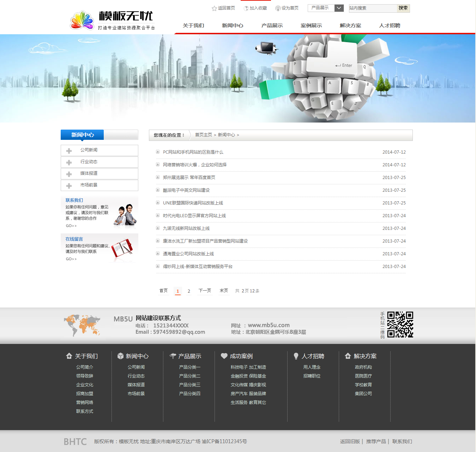The width and height of the screenshot is (476, 452).
Task: Click the QR code image in footer
Action: pyautogui.click(x=400, y=325)
